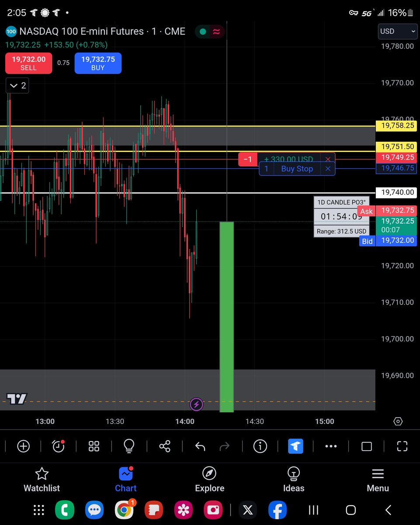
Task: Tap the green projection rectangle drawing
Action: coord(226,317)
